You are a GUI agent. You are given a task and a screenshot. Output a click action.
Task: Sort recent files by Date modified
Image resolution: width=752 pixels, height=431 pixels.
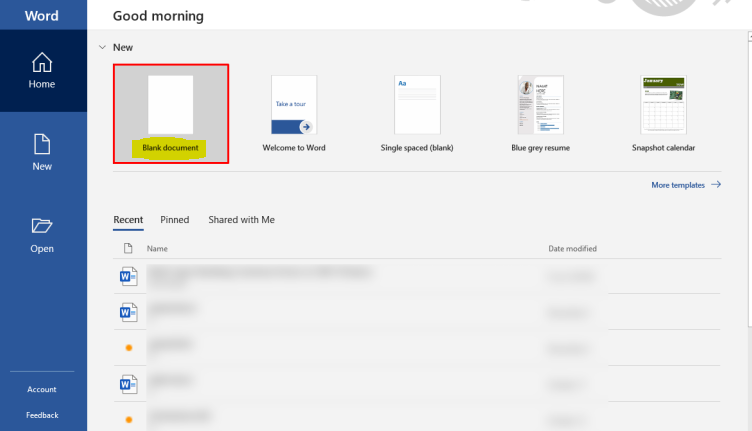573,248
